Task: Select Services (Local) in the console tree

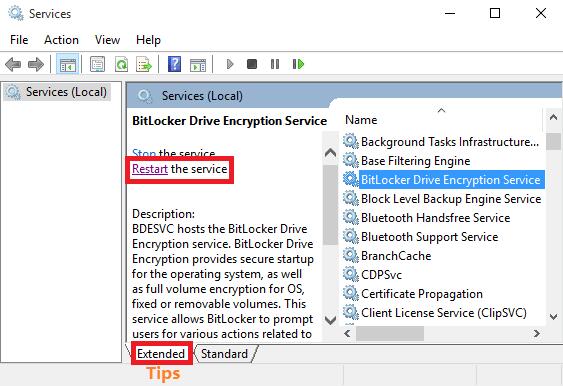Action: [66, 92]
